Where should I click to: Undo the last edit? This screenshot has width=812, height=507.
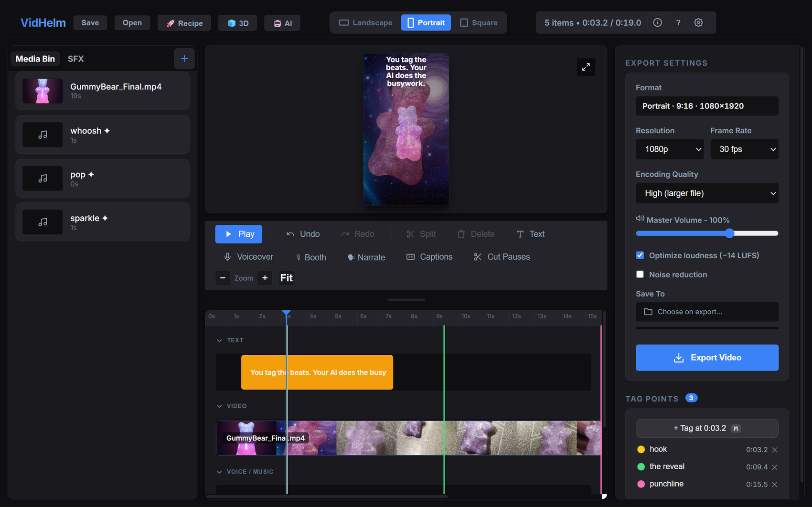pos(303,234)
